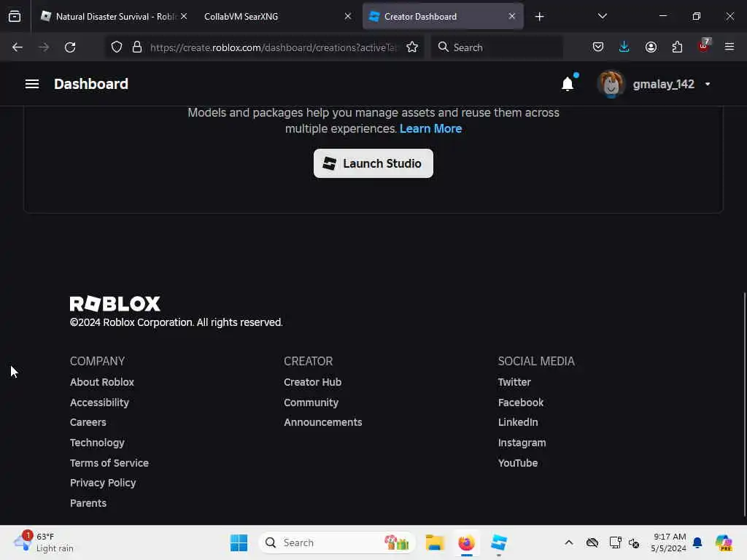Click the taskbar Search box
The width and height of the screenshot is (747, 560).
click(336, 542)
